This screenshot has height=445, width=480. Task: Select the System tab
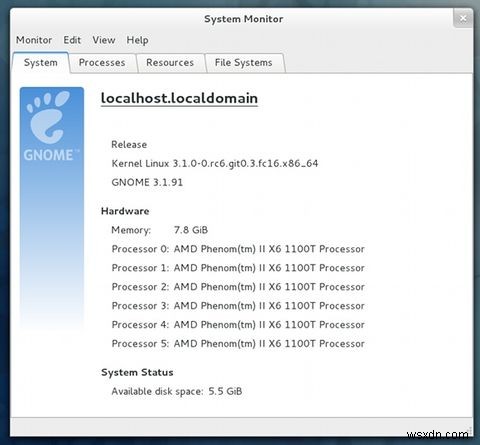pos(41,63)
